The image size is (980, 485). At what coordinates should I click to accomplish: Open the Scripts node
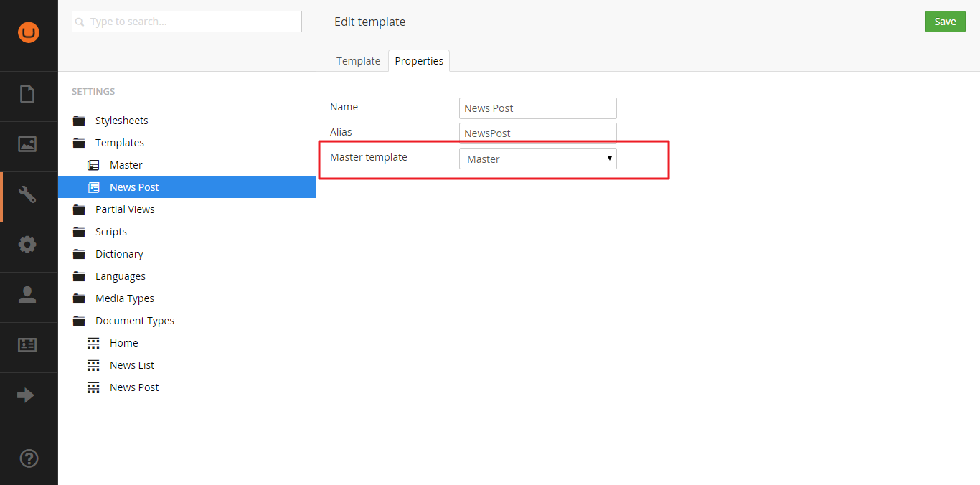(111, 232)
